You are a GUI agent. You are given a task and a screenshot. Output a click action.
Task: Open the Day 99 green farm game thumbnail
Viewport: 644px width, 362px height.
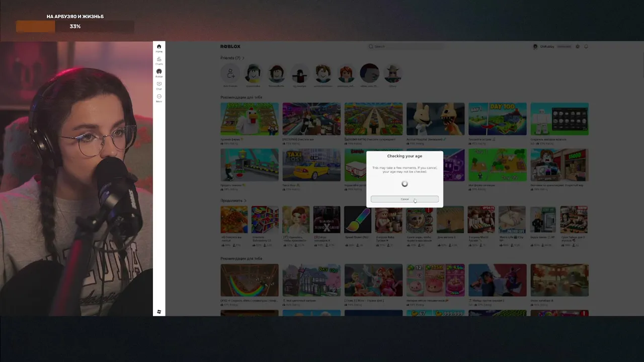(x=498, y=165)
